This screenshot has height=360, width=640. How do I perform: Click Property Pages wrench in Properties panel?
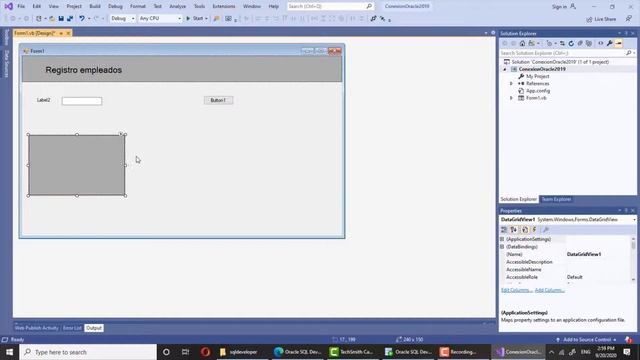tap(546, 230)
